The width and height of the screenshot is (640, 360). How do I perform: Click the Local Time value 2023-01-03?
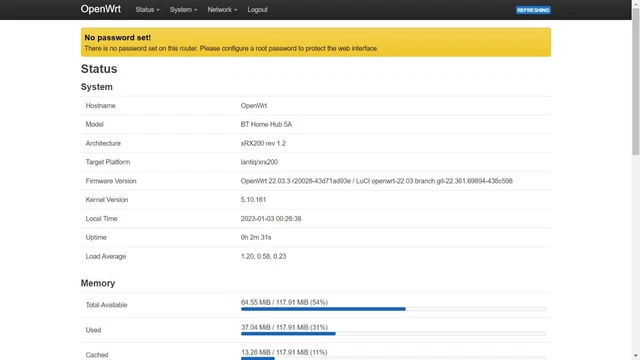[271, 219]
